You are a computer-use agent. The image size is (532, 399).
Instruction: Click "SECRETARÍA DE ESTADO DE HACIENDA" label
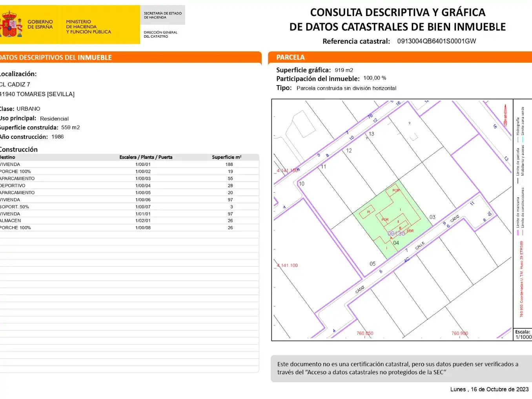[162, 15]
